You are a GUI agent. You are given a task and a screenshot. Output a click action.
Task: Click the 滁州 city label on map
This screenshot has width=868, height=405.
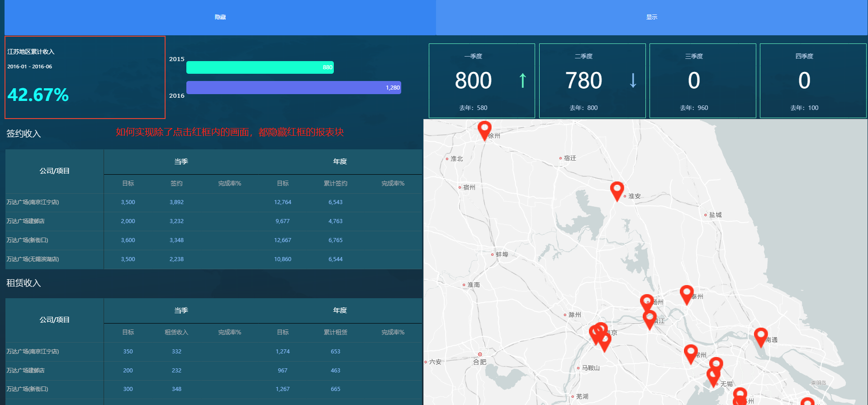(575, 315)
